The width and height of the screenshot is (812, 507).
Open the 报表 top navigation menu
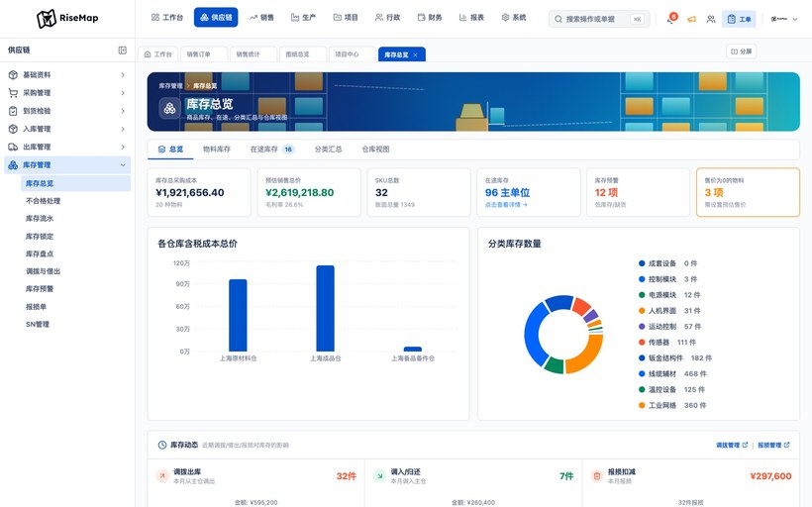pyautogui.click(x=471, y=18)
